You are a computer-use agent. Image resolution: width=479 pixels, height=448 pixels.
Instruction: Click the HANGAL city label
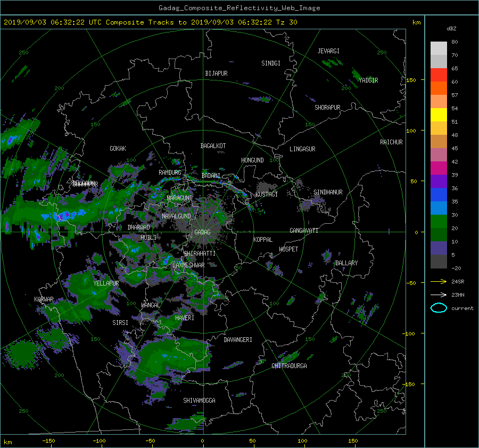click(150, 305)
